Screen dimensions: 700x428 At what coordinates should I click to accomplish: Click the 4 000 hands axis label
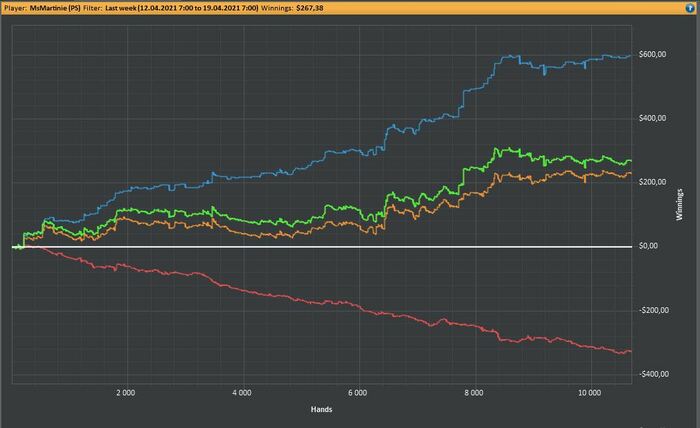click(x=242, y=393)
